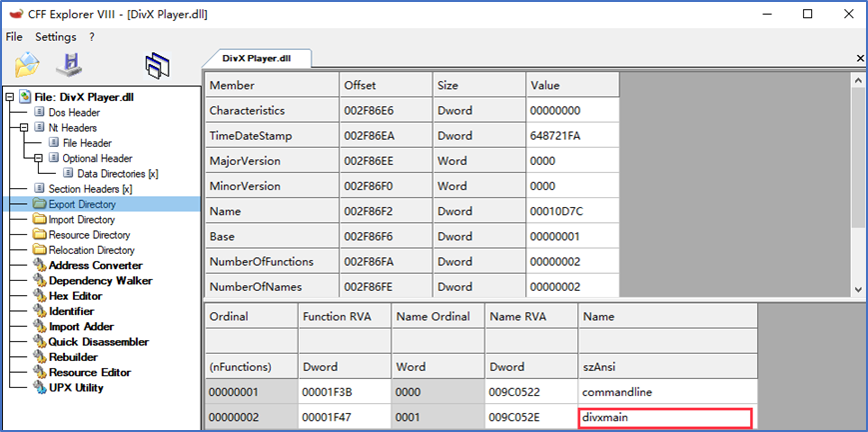This screenshot has height=432, width=868.
Task: Select the divxmain export name cell
Action: [666, 418]
